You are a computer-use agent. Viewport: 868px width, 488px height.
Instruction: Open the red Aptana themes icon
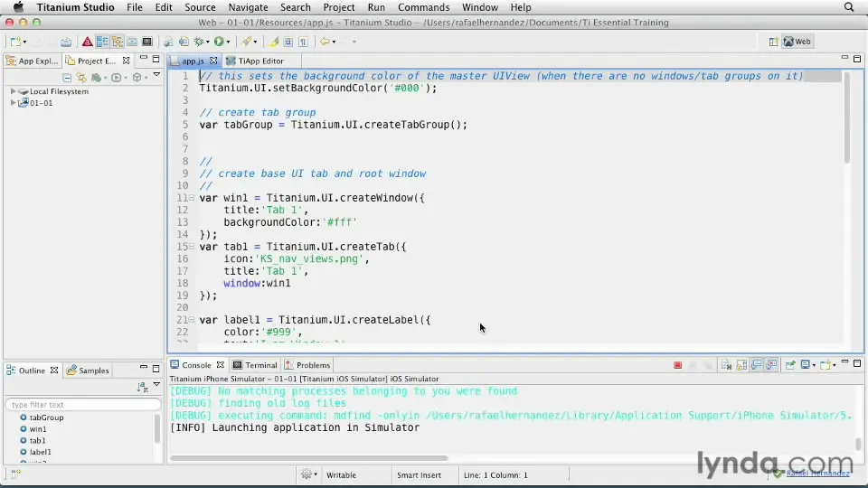pyautogui.click(x=87, y=42)
